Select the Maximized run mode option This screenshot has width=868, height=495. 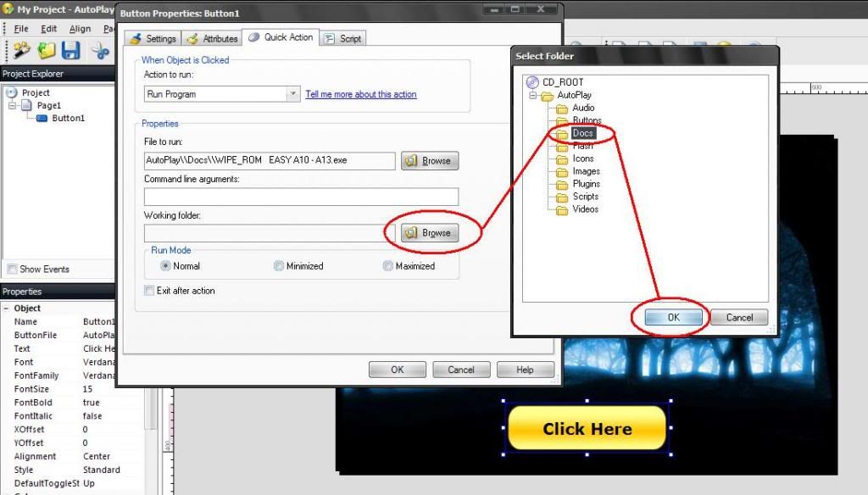pyautogui.click(x=388, y=266)
